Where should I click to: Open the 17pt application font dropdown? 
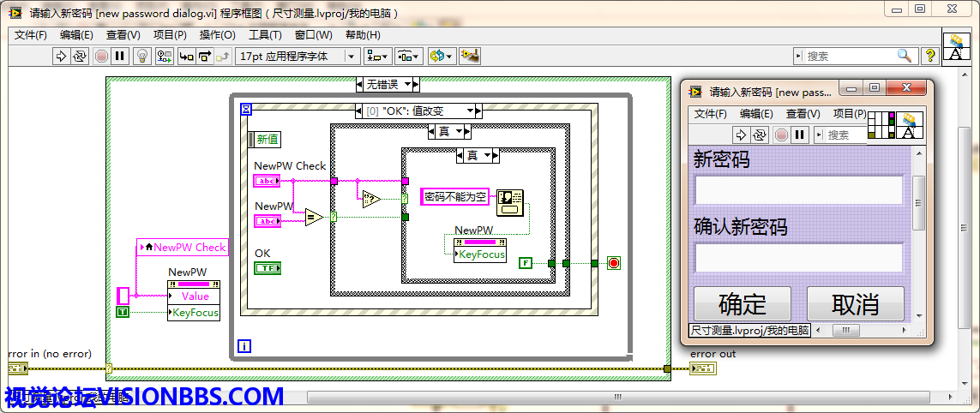(296, 56)
